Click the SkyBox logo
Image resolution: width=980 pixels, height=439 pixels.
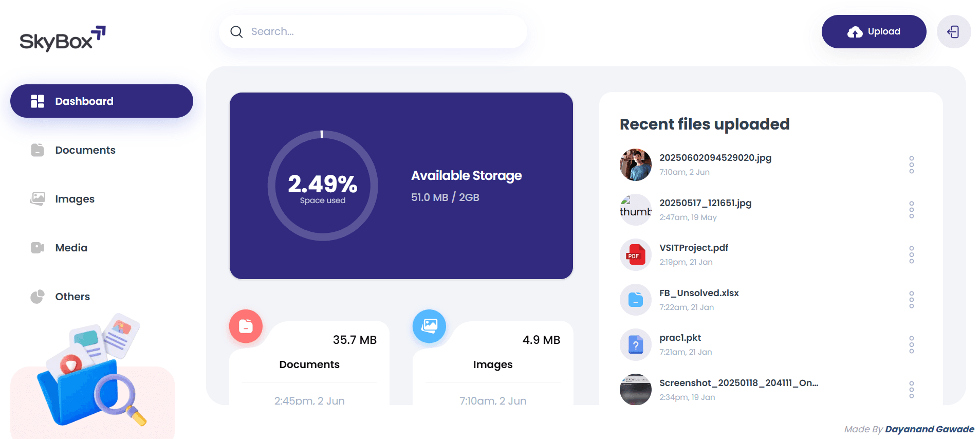pyautogui.click(x=63, y=39)
